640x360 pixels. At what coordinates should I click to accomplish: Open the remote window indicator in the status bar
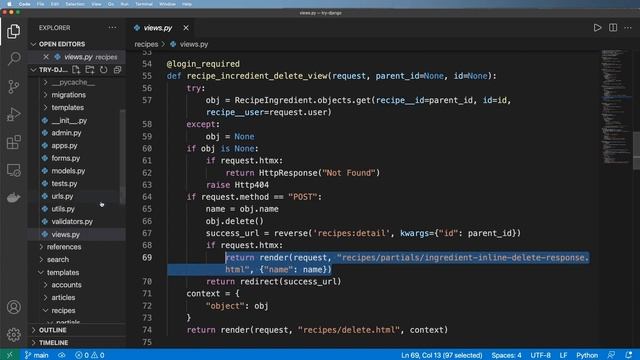tap(9, 355)
